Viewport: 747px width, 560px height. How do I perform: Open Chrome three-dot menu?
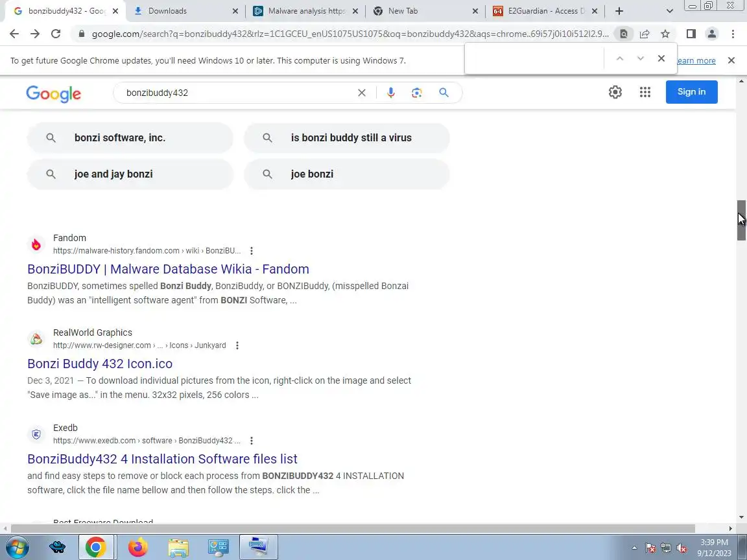coord(733,34)
